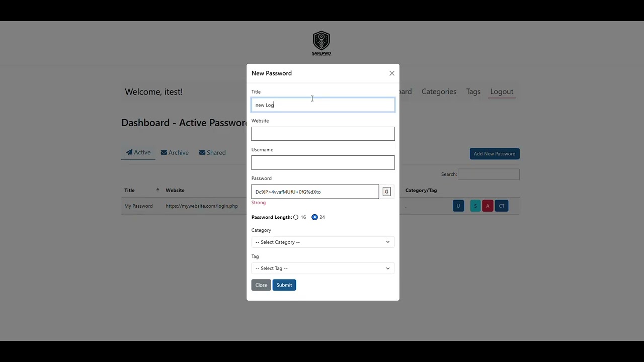
Task: Open the Select Category dropdown
Action: (323, 242)
